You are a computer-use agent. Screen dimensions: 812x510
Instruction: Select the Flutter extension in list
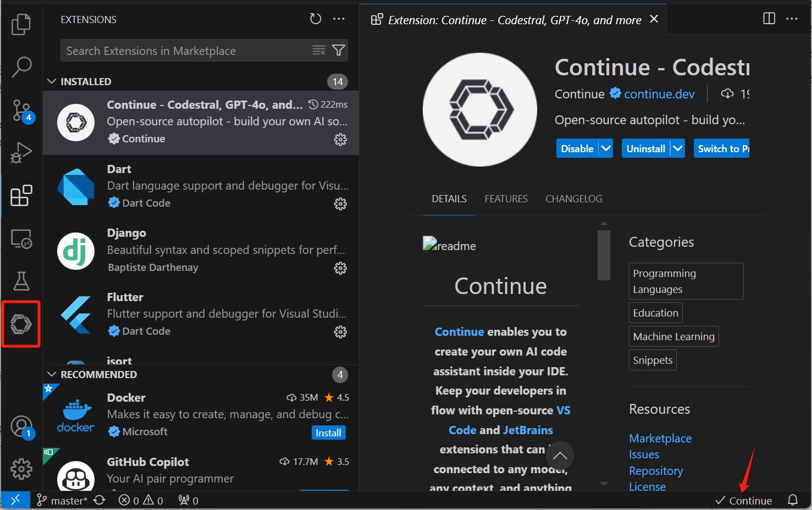point(201,315)
